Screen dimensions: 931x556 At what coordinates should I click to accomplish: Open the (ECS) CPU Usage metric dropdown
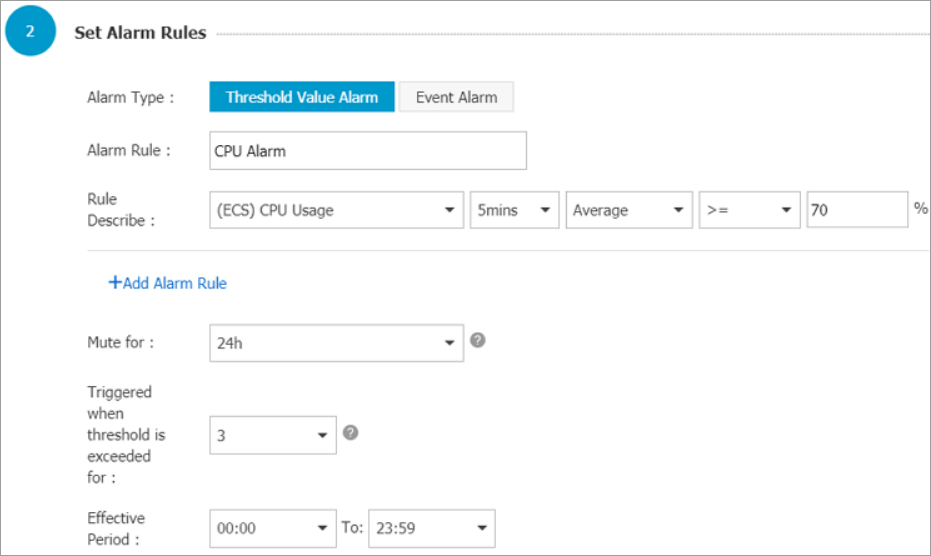pos(336,210)
